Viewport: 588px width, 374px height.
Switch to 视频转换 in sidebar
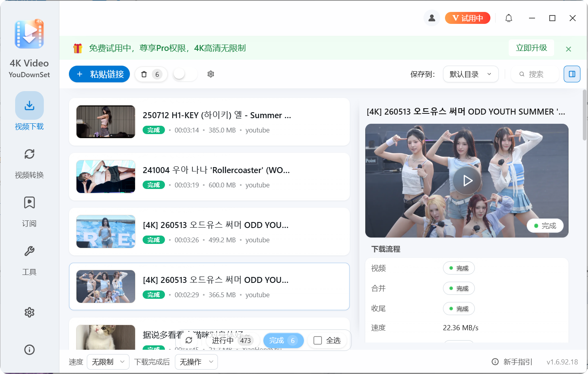(29, 163)
